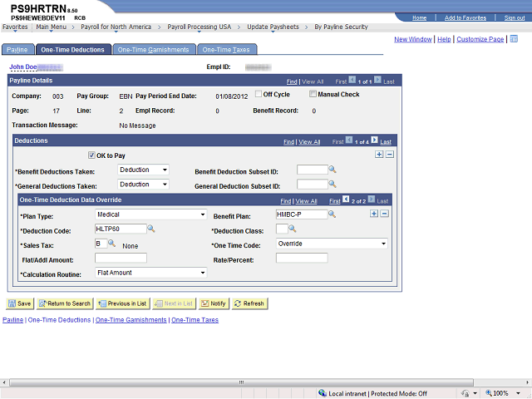532x399 pixels.
Task: Open the Calculation Routine dropdown
Action: pos(151,273)
